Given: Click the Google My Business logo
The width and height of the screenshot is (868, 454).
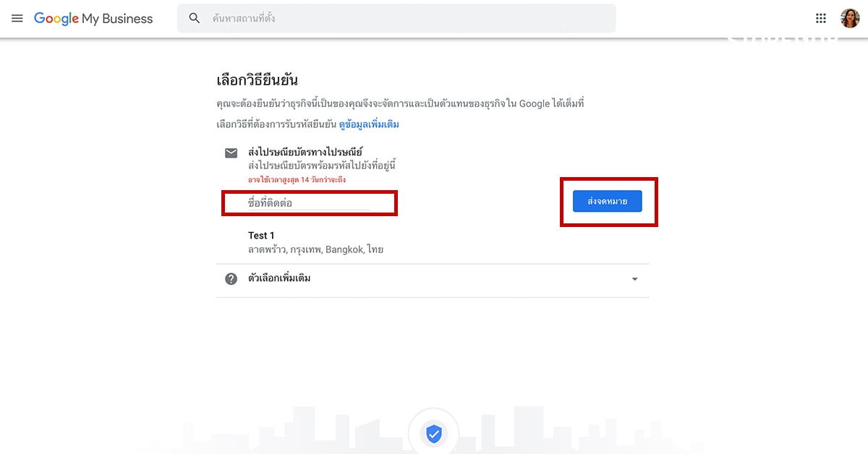Looking at the screenshot, I should 93,18.
